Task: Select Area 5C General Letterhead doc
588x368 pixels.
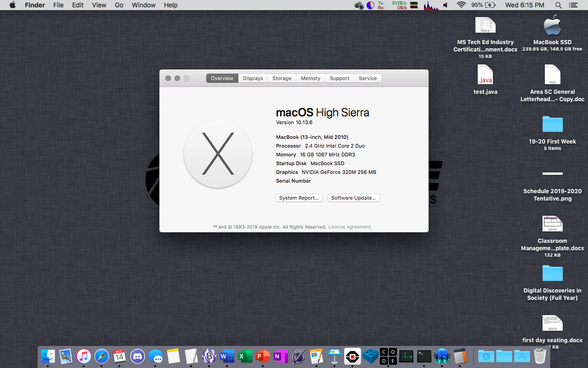Action: tap(553, 83)
